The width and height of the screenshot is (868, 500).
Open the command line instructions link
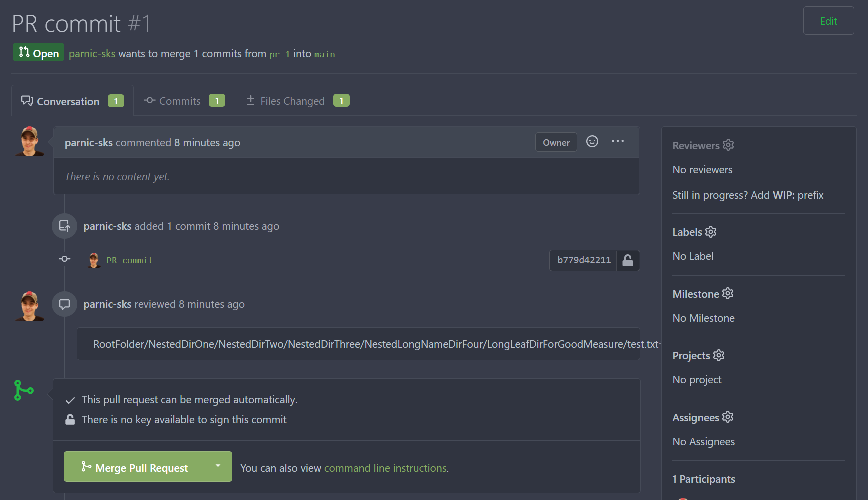click(385, 468)
